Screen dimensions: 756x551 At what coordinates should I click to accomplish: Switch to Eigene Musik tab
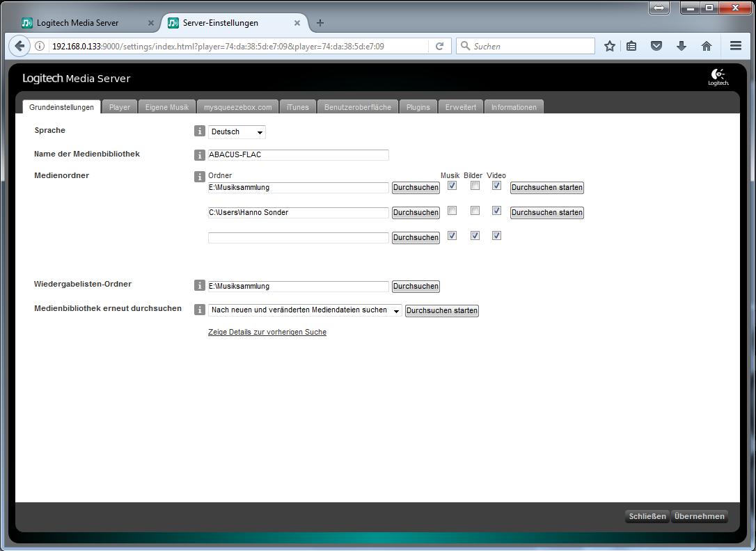pos(167,107)
